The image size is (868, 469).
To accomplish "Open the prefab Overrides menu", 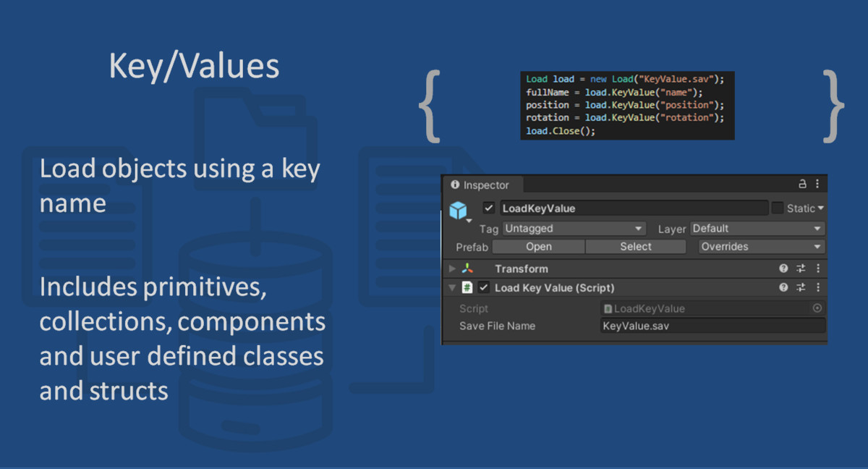I will click(x=760, y=247).
